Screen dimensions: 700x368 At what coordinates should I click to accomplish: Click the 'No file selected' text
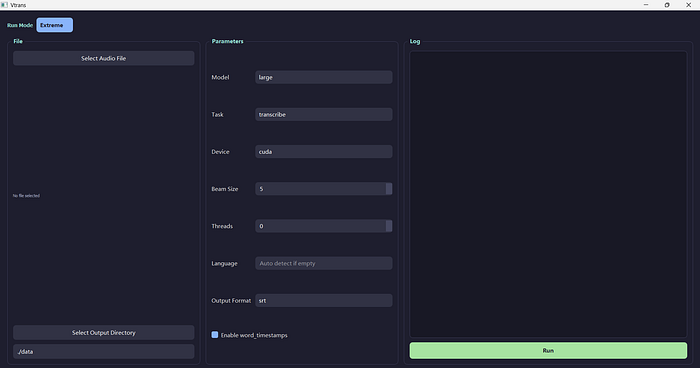[26, 196]
